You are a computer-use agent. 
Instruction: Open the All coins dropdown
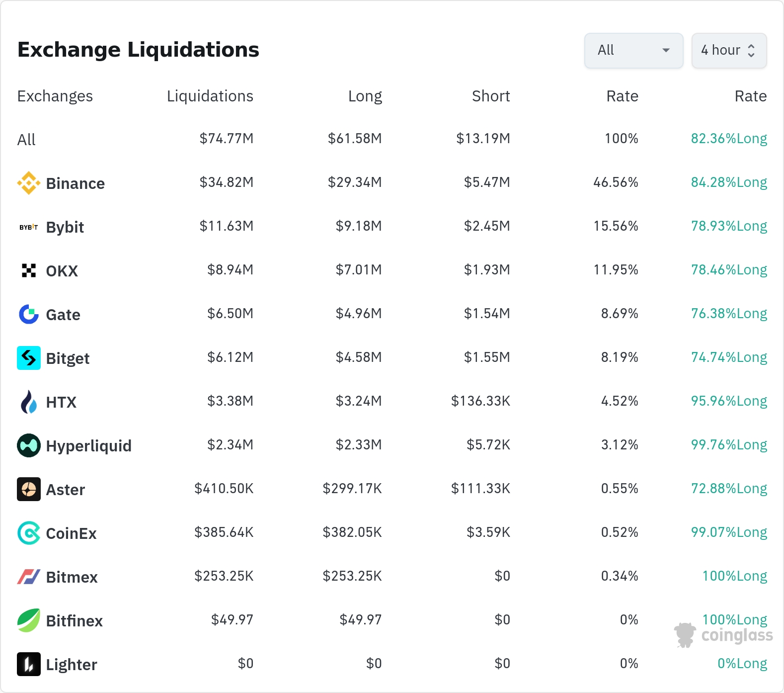[x=633, y=50]
